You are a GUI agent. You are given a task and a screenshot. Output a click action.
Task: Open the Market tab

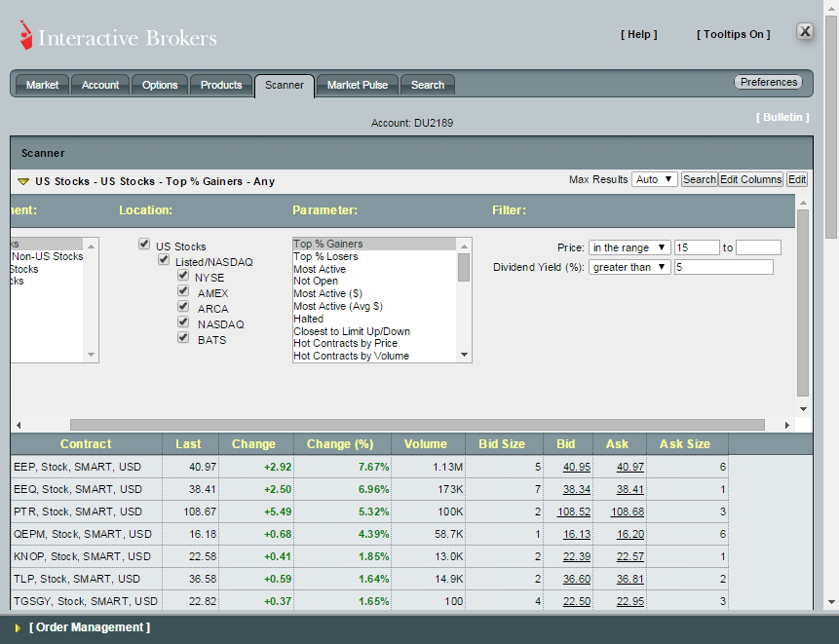click(42, 85)
